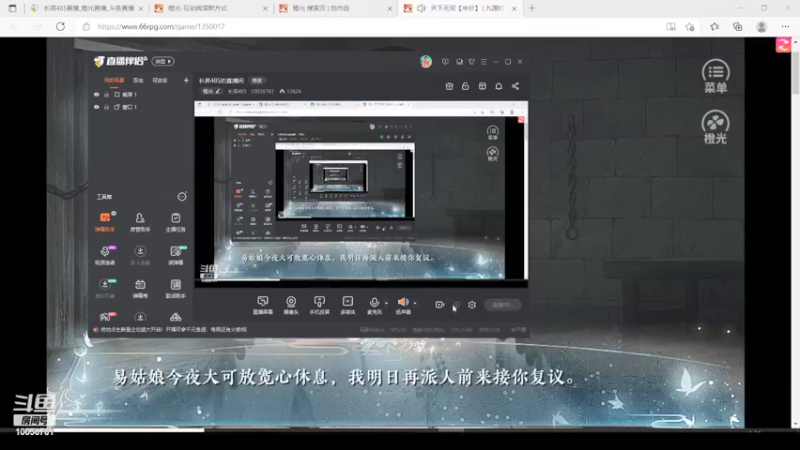
Task: Add the 多媒体 multimedia source
Action: click(347, 305)
